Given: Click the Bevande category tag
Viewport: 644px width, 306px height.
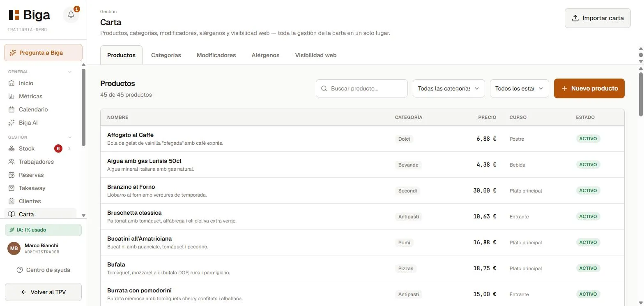Looking at the screenshot, I should [408, 165].
